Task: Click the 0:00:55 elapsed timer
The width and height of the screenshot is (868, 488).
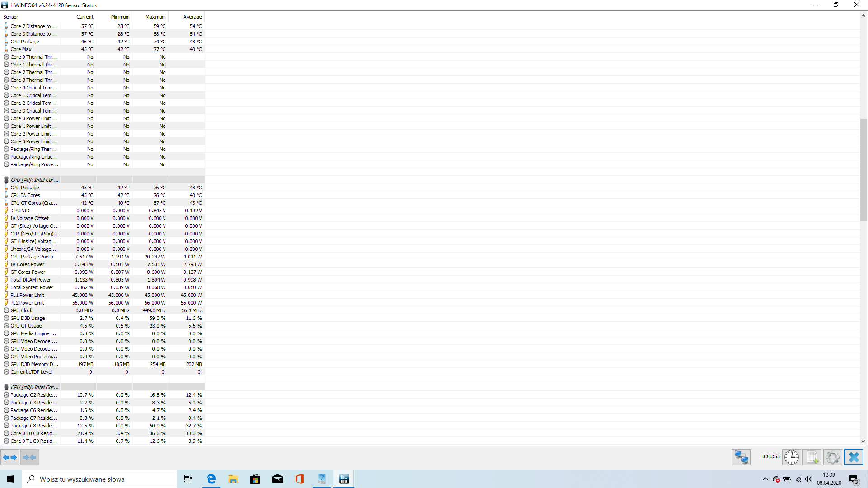Action: 771,457
